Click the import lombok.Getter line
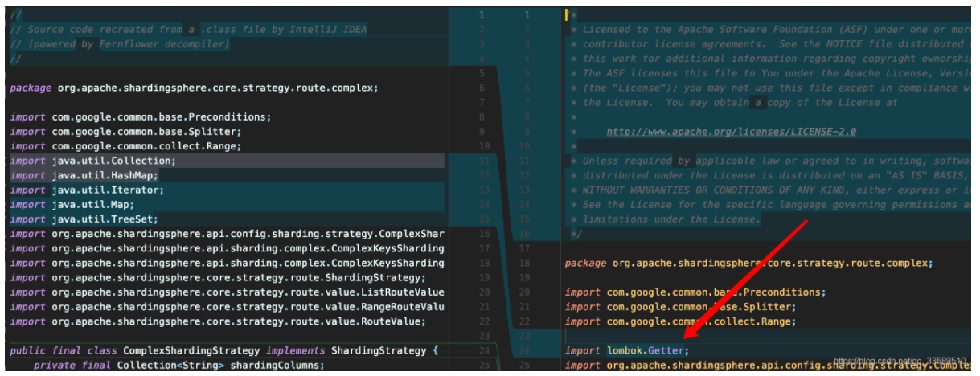The width and height of the screenshot is (980, 376). [627, 350]
